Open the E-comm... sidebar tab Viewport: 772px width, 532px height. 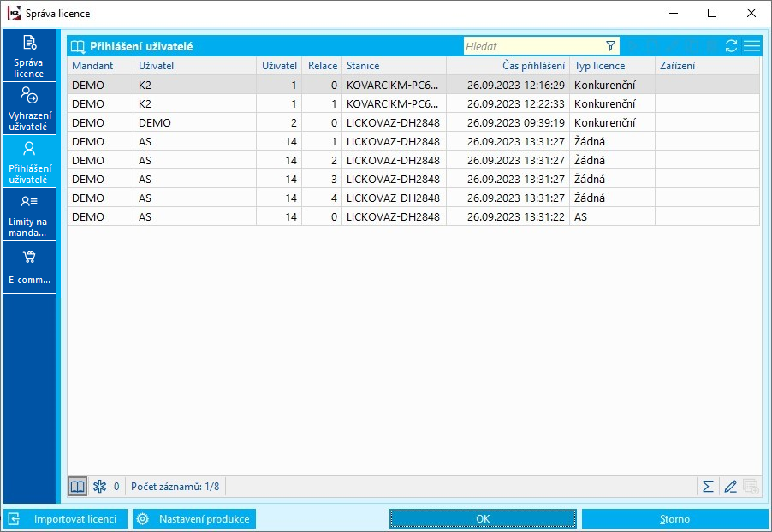[29, 267]
